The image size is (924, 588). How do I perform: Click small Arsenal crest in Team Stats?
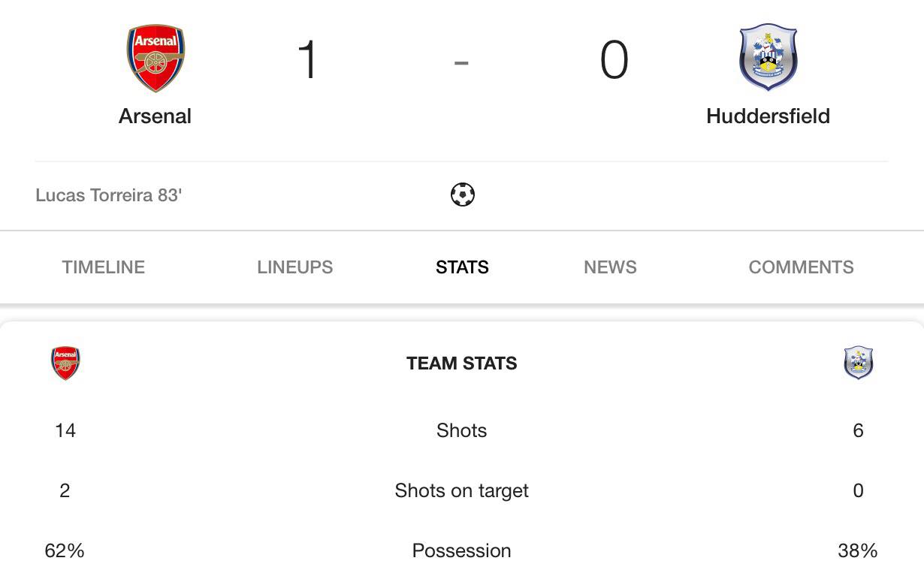tap(65, 363)
